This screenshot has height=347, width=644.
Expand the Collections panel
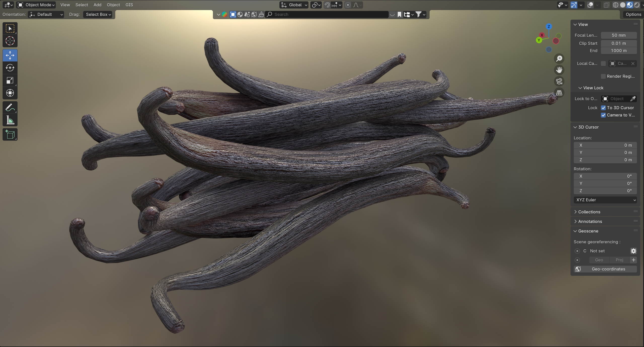click(x=589, y=212)
